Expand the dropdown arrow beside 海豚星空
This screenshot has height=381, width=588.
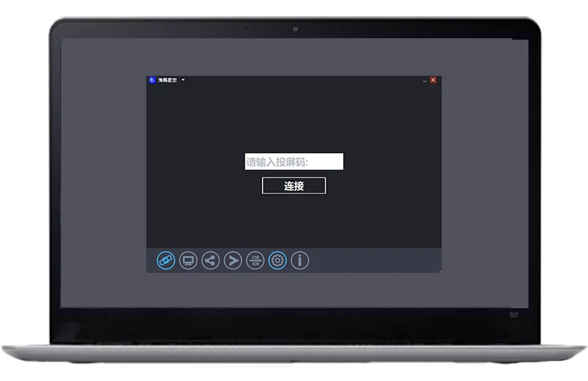(183, 79)
